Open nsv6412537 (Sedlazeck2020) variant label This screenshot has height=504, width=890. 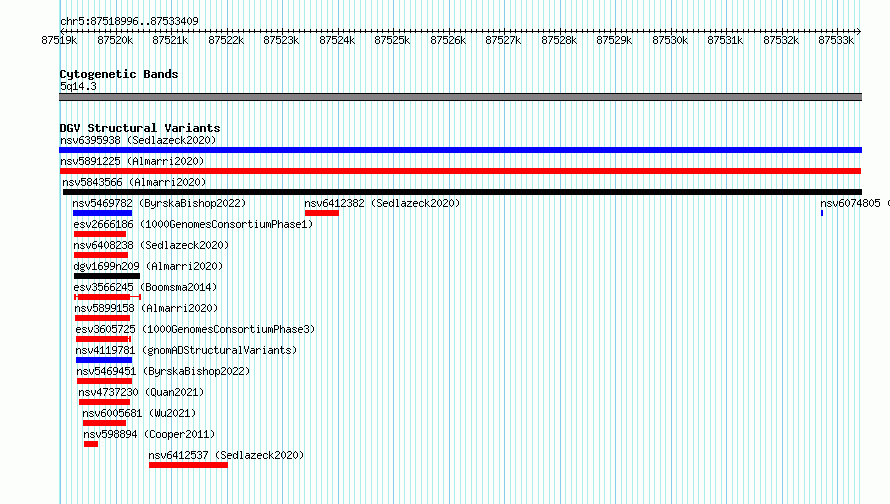[x=226, y=455]
